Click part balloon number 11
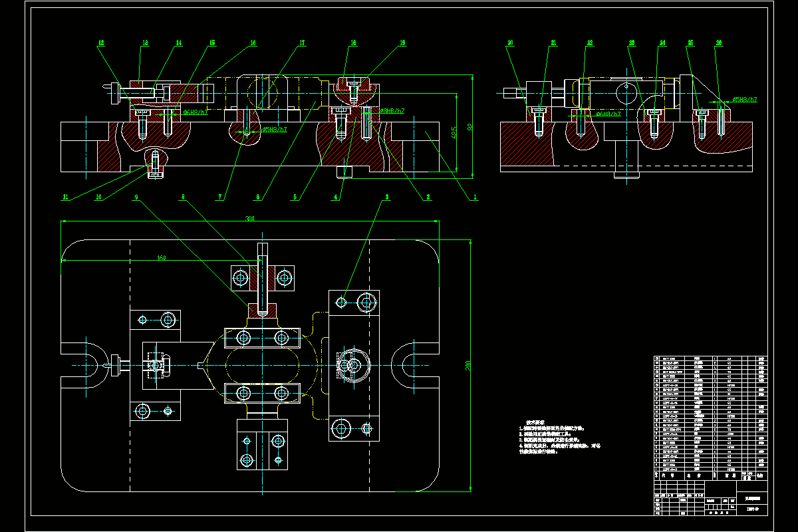The height and width of the screenshot is (532, 798). coord(65,198)
